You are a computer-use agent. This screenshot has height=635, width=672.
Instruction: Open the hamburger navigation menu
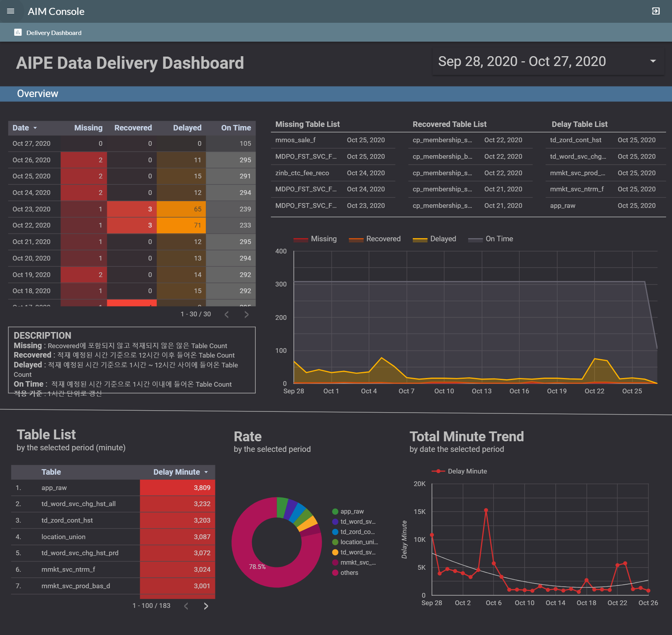pyautogui.click(x=11, y=11)
